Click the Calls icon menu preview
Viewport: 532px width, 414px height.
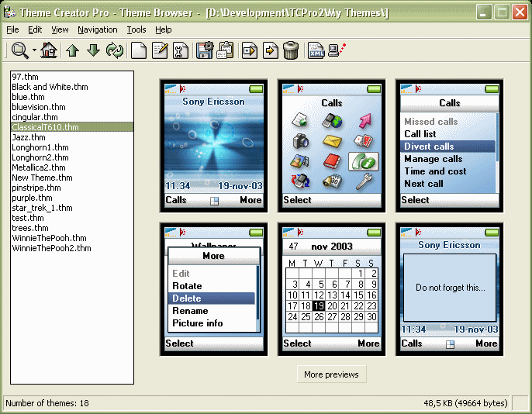(x=331, y=146)
